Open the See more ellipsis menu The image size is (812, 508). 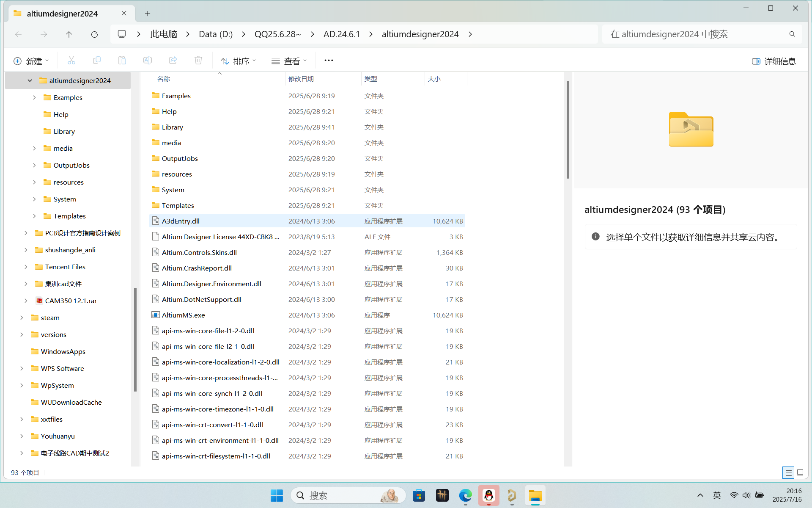click(329, 61)
